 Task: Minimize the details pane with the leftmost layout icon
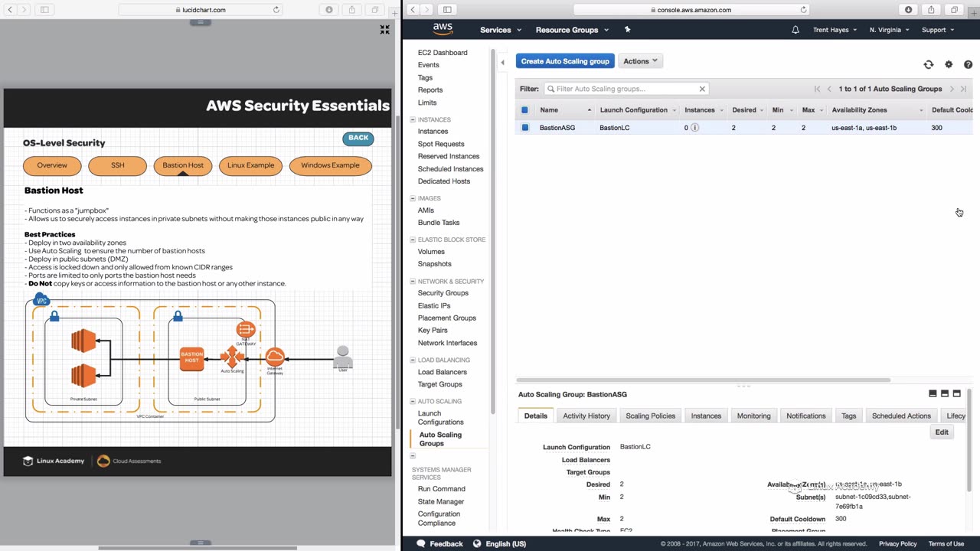933,393
